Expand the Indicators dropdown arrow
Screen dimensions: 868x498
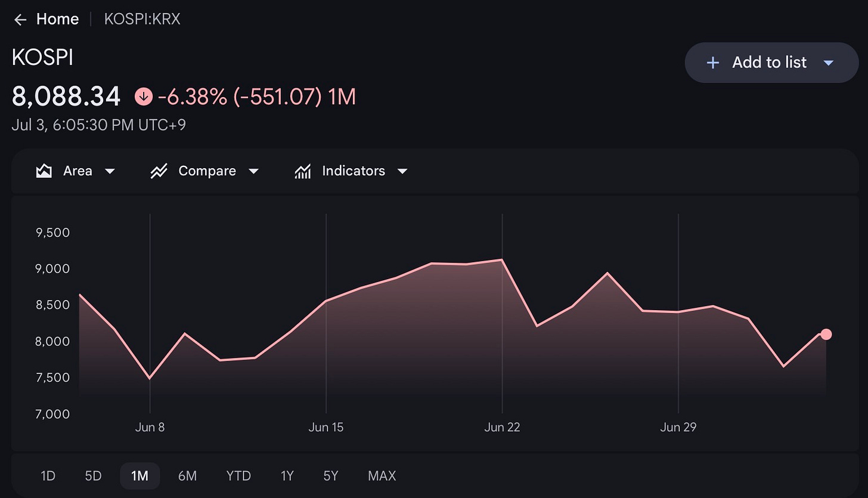402,171
